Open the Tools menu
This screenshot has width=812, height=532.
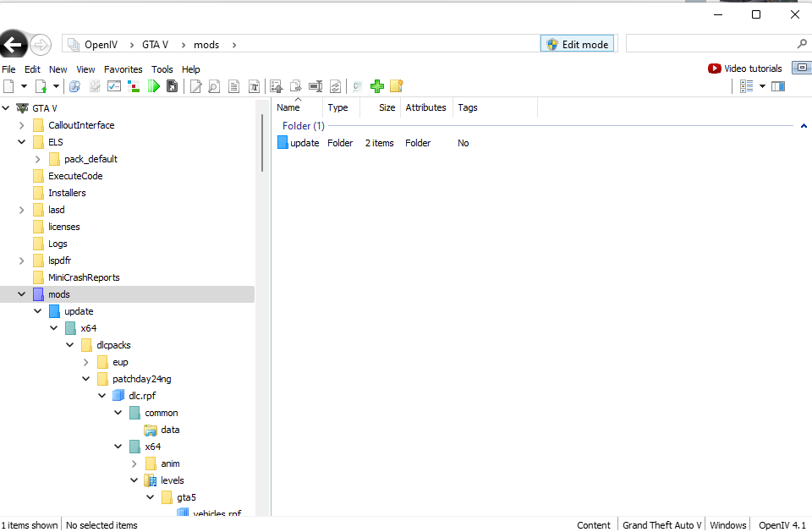pos(162,69)
